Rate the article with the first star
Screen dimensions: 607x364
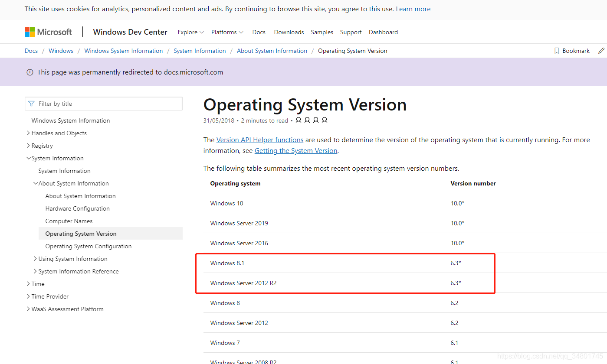pyautogui.click(x=299, y=120)
